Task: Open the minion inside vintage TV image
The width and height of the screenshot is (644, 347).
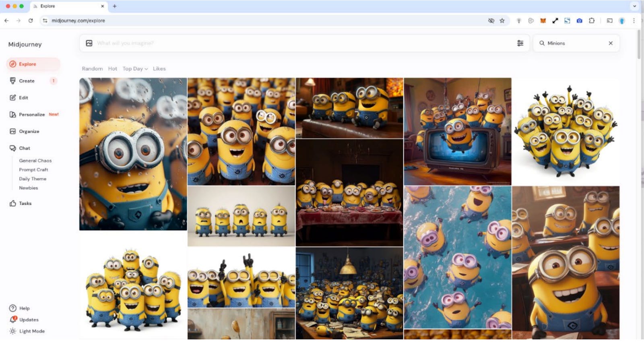Action: [458, 132]
